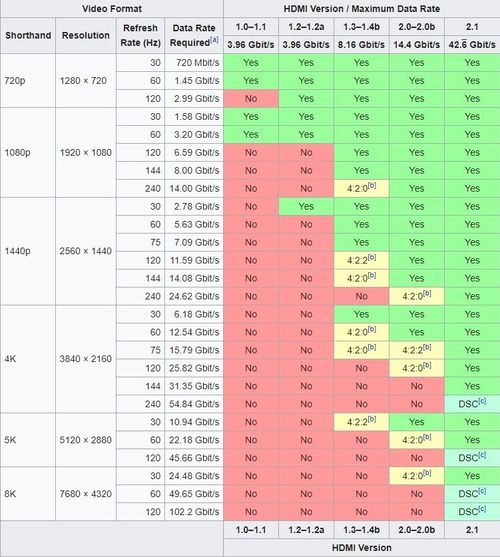500x557 pixels.
Task: Open footnote [c] in 4K 240 Hz row
Action: (482, 401)
